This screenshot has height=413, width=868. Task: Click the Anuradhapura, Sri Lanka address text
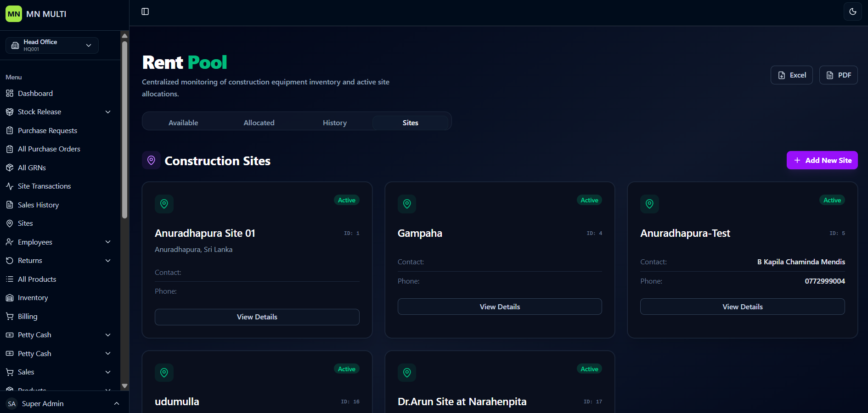click(x=193, y=250)
